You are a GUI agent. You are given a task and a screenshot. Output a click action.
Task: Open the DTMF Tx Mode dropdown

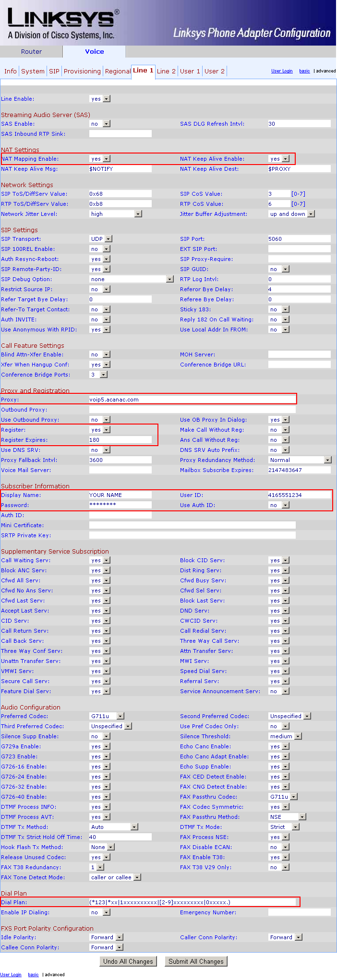[x=284, y=827]
